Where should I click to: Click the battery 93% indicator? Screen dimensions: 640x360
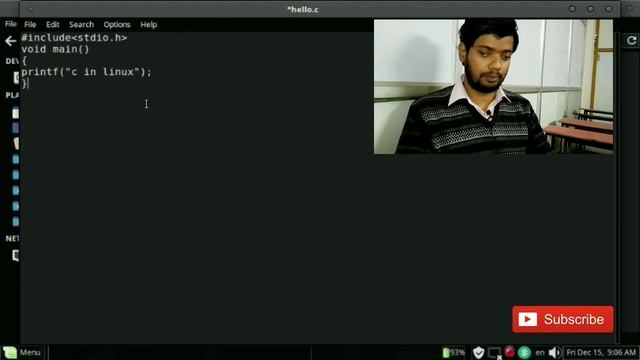click(x=453, y=352)
